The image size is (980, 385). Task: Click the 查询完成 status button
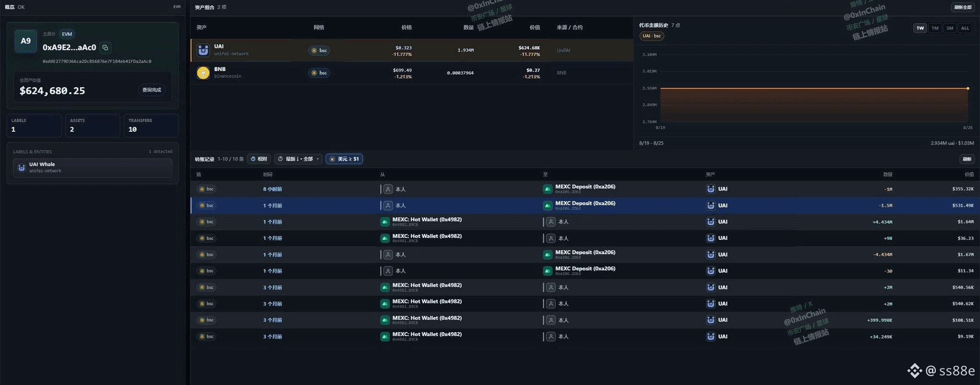(x=152, y=90)
